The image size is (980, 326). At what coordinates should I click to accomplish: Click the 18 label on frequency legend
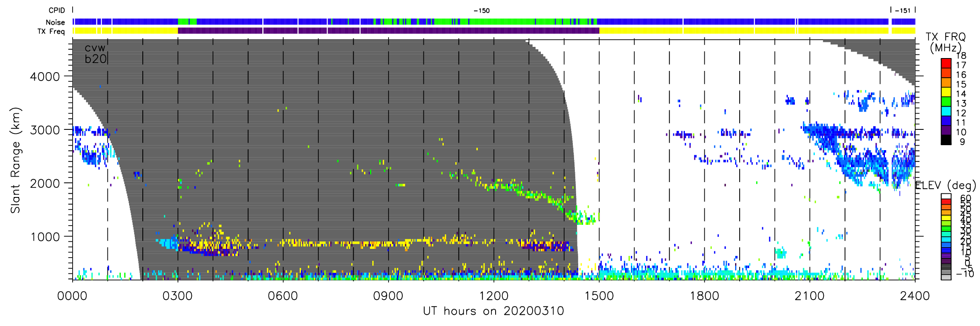click(x=961, y=56)
